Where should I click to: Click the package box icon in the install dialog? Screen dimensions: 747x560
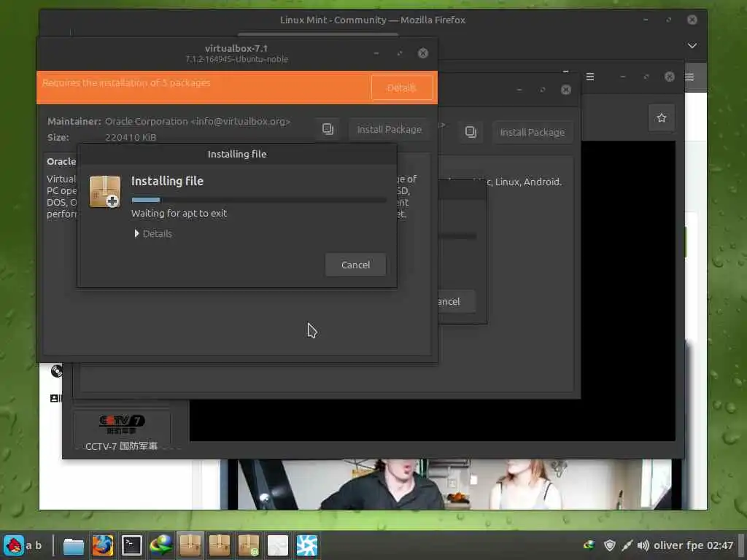[x=105, y=192]
